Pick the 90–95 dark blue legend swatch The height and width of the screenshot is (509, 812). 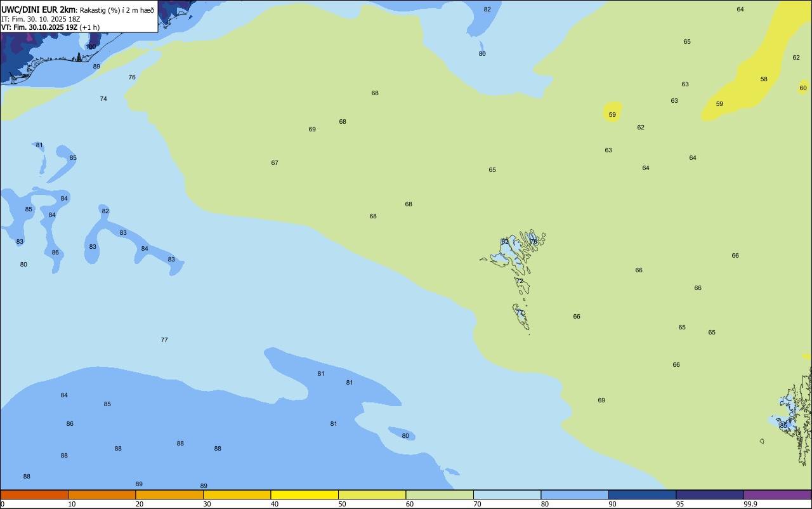coord(642,494)
